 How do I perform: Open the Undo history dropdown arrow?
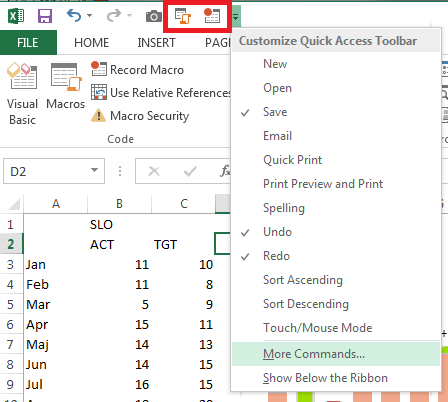click(89, 15)
